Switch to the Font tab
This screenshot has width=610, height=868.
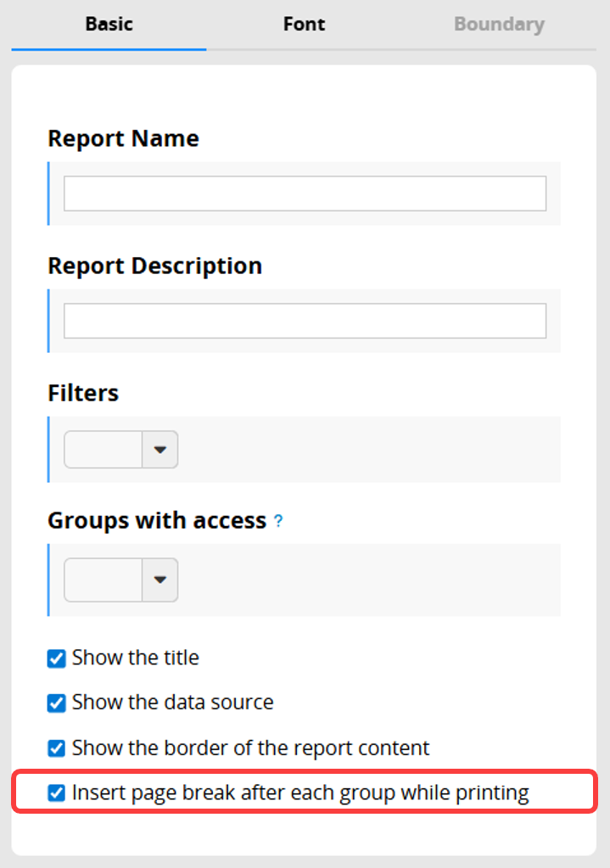[304, 24]
